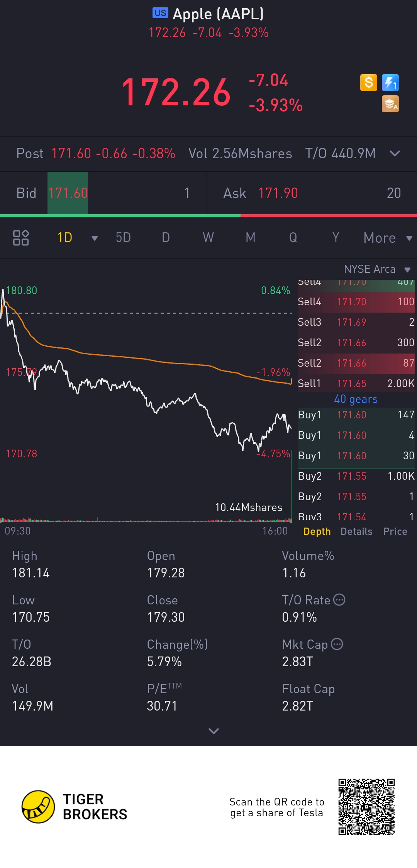Tap the Close 179.30 stat
Image resolution: width=417 pixels, height=868 pixels.
tap(166, 609)
